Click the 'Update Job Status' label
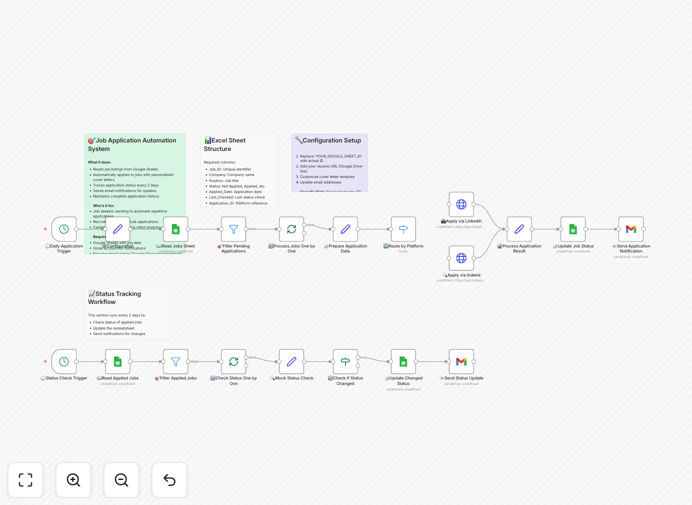Viewport: 692px width, 505px height. pyautogui.click(x=573, y=246)
